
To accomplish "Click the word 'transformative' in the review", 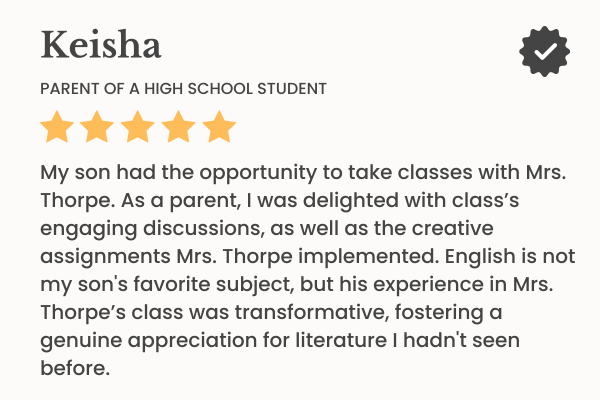I will [311, 312].
